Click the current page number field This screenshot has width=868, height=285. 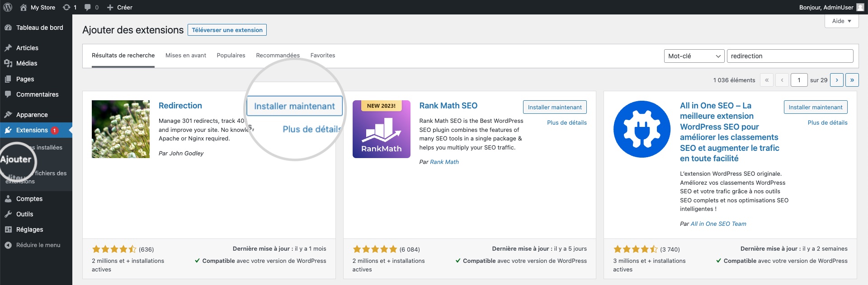(799, 80)
